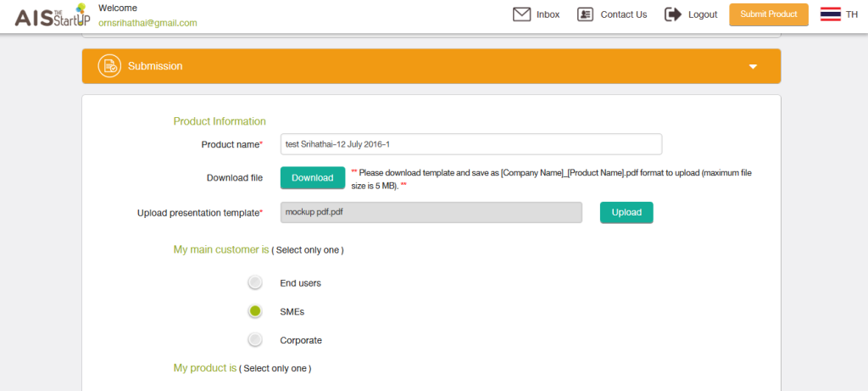Switch language via TH label
Image resolution: width=868 pixels, height=391 pixels.
coord(852,14)
